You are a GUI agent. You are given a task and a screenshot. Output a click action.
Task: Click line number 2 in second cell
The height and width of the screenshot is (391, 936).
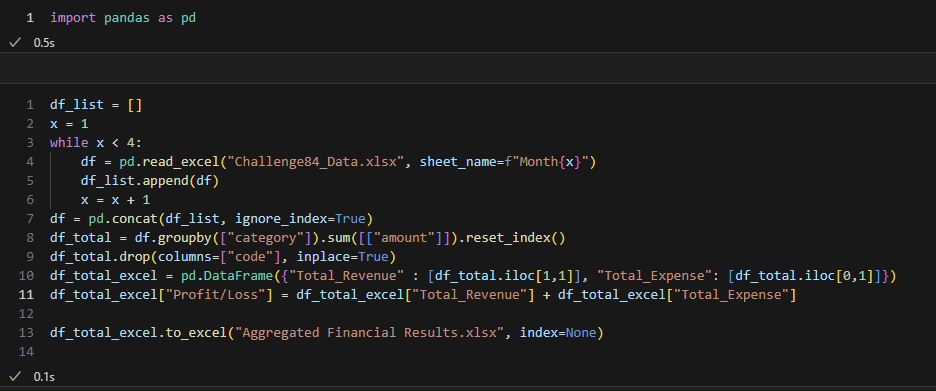point(30,124)
